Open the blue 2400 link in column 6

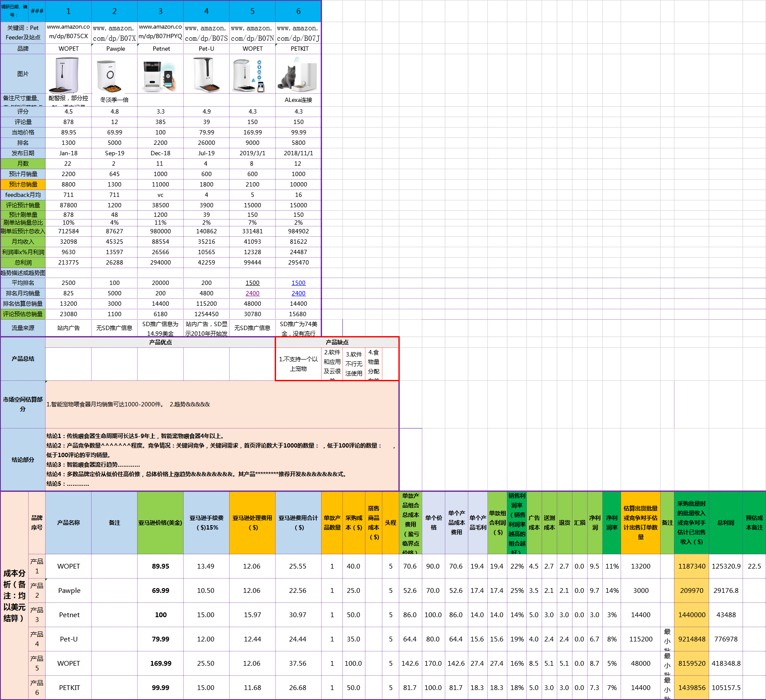click(299, 293)
